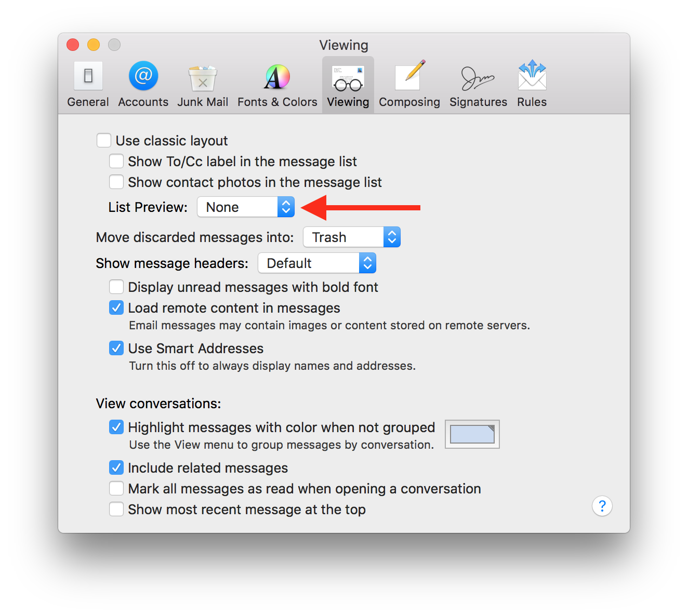Image resolution: width=688 pixels, height=616 pixels.
Task: Toggle Show To/Cc label in message list
Action: click(116, 161)
